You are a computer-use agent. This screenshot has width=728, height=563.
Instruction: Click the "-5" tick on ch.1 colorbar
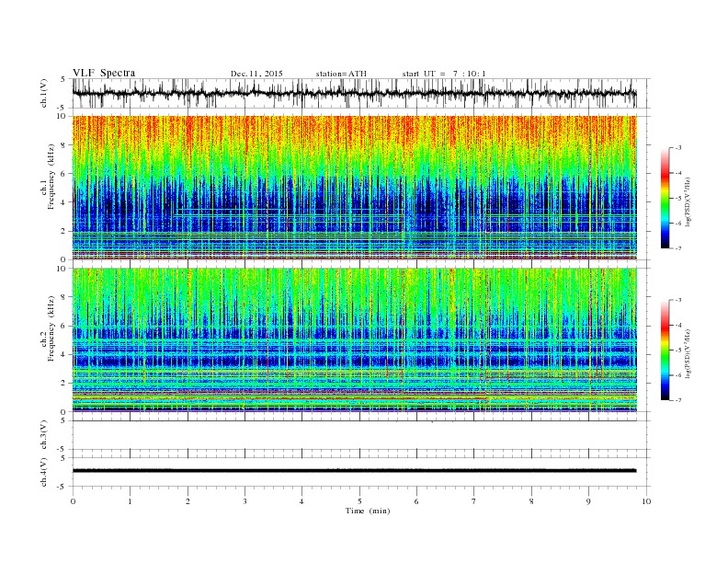coord(677,199)
